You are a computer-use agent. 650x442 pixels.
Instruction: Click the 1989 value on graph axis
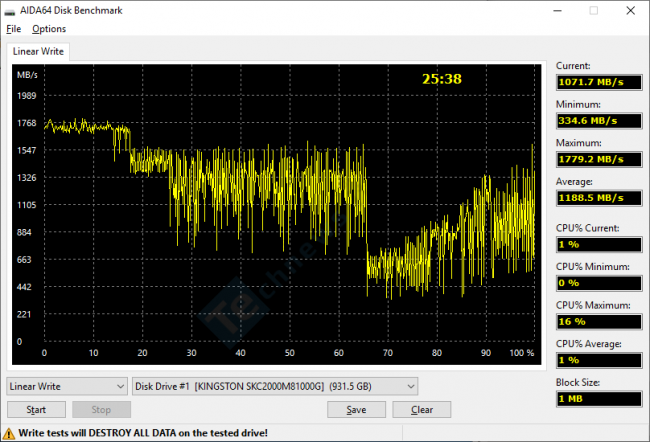tap(27, 96)
